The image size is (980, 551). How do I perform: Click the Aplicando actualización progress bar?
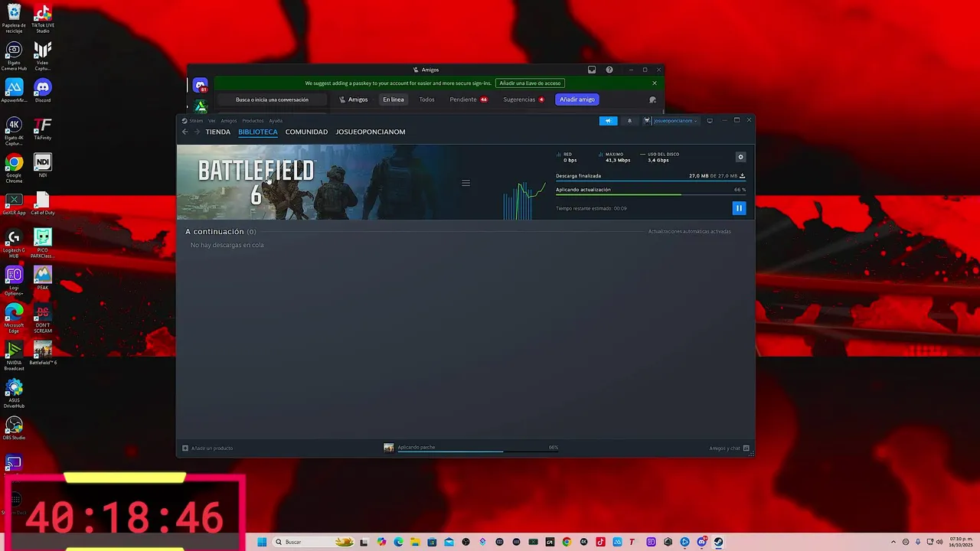[x=651, y=195]
